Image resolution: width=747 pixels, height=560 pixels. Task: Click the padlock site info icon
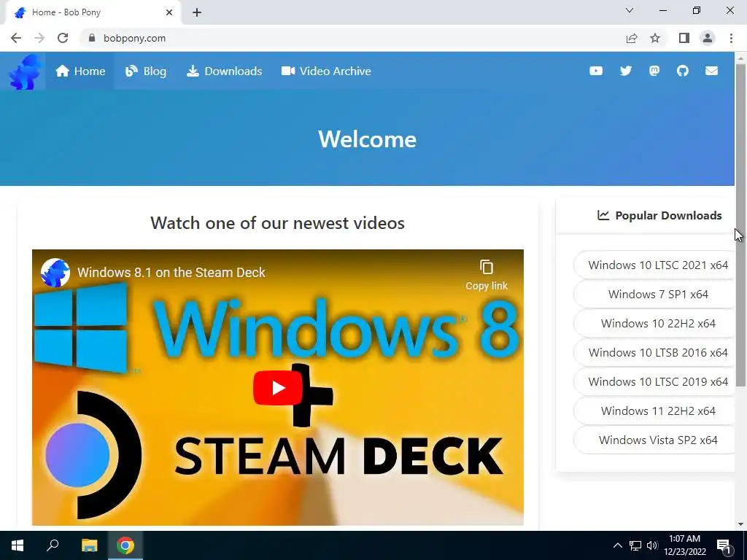(92, 38)
